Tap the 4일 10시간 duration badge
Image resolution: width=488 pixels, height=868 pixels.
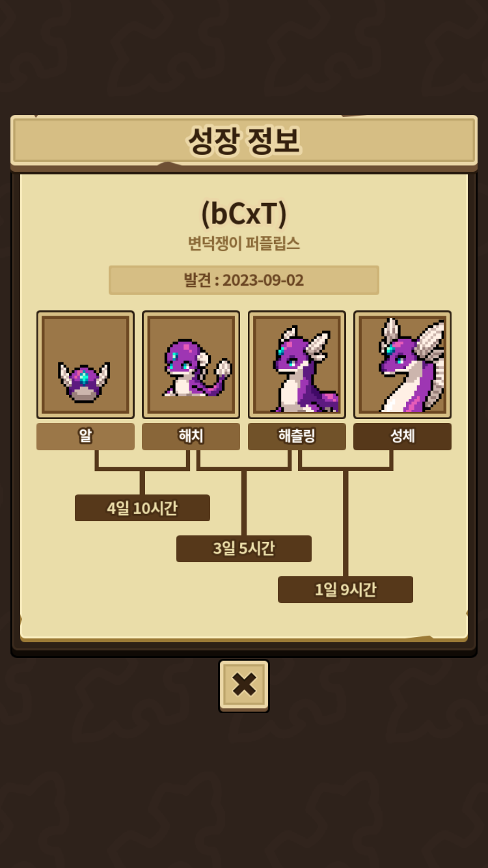[142, 508]
